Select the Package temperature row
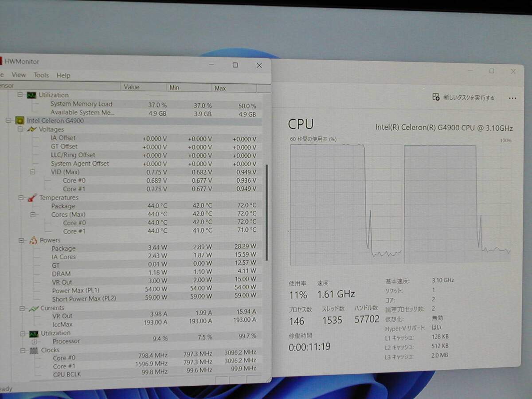532x399 pixels. [131, 206]
